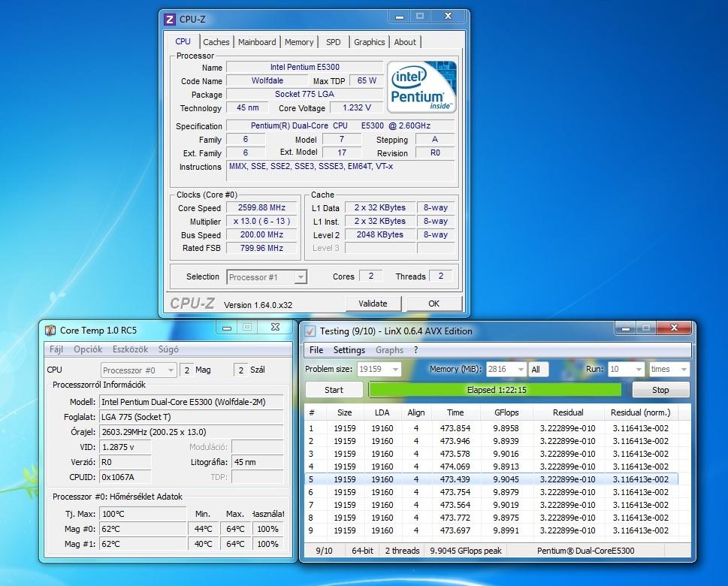Click the Size column header in LinX
This screenshot has height=586, width=728.
click(x=345, y=412)
